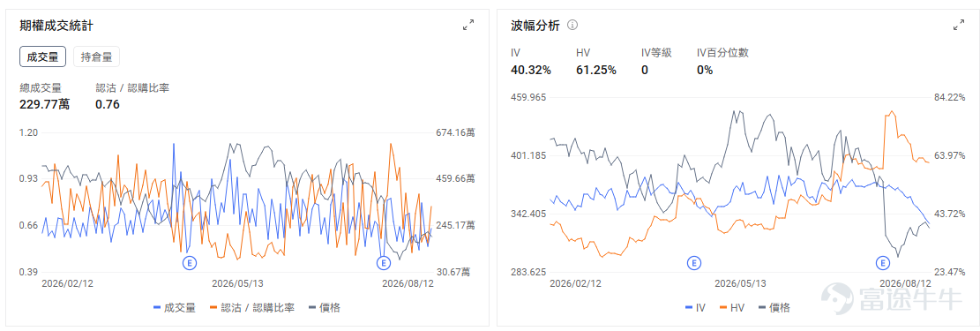
Task: Click the 1.20 axis label
Action: [x=29, y=132]
